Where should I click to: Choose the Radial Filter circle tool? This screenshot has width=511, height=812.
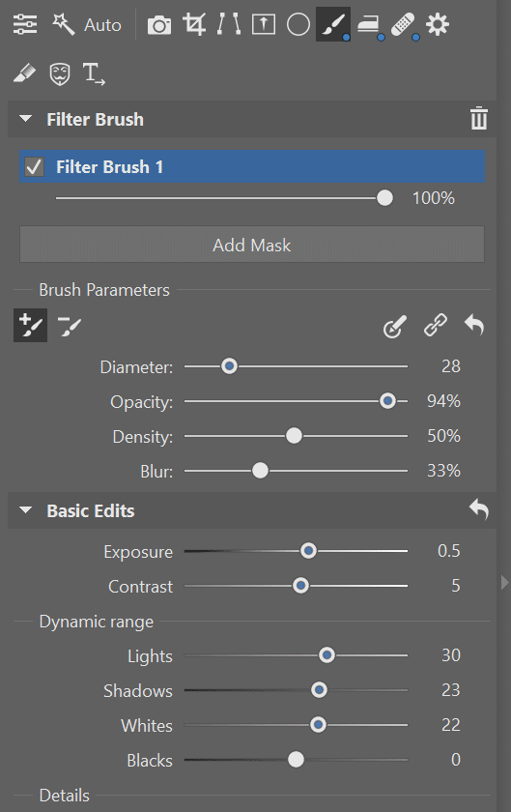[298, 24]
